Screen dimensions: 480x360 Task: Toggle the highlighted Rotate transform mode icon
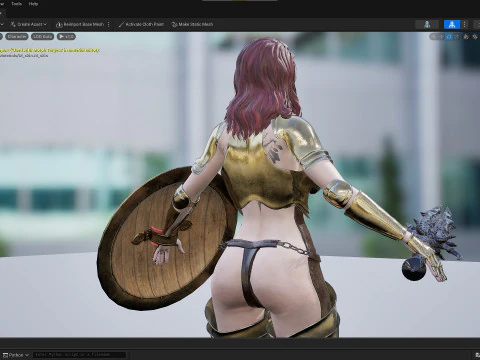449,37
